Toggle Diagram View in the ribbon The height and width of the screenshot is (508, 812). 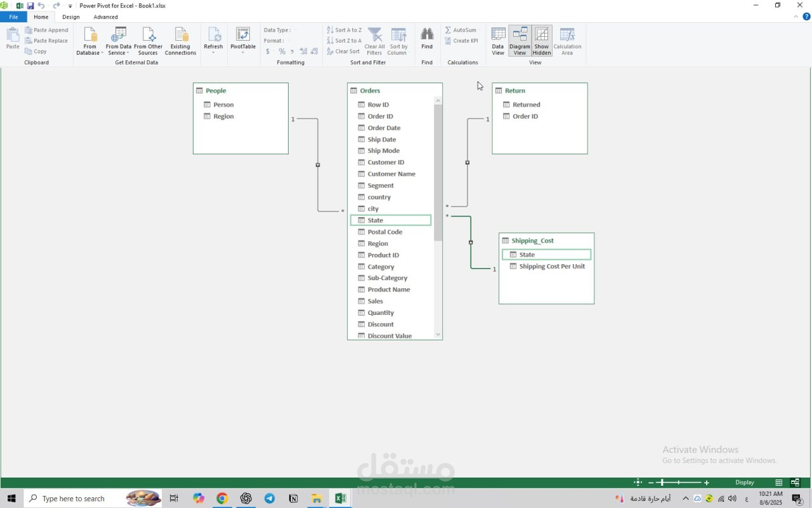[520, 41]
